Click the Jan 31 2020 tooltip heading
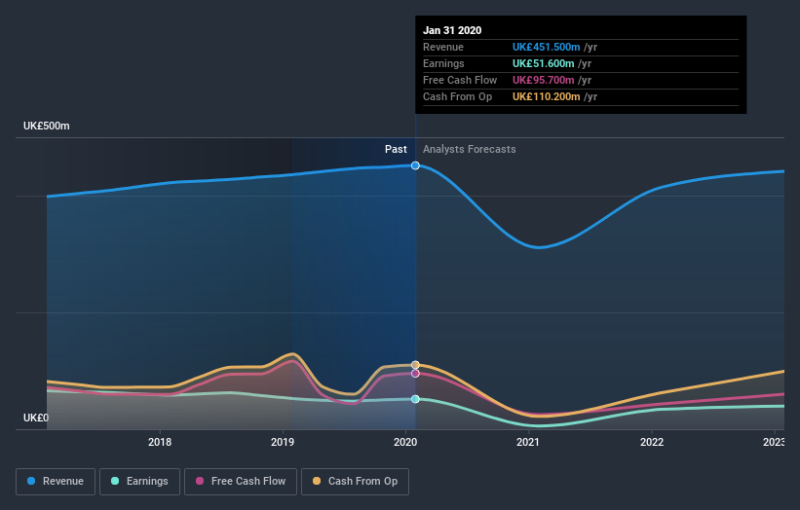Viewport: 800px width, 510px height. coord(452,30)
